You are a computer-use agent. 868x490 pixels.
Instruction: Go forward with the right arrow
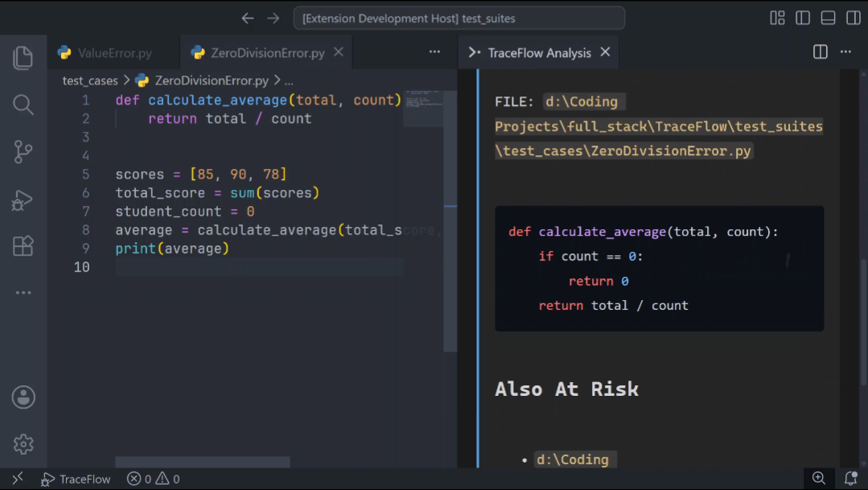pyautogui.click(x=274, y=19)
